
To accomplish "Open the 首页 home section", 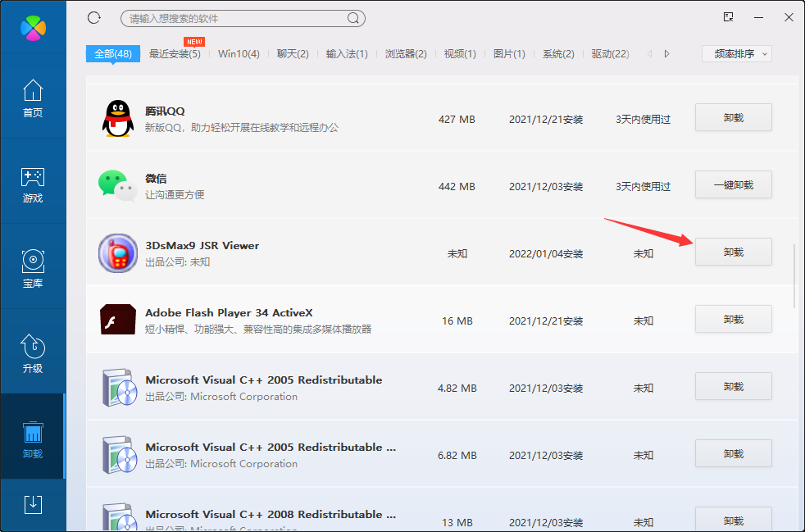I will [x=33, y=98].
